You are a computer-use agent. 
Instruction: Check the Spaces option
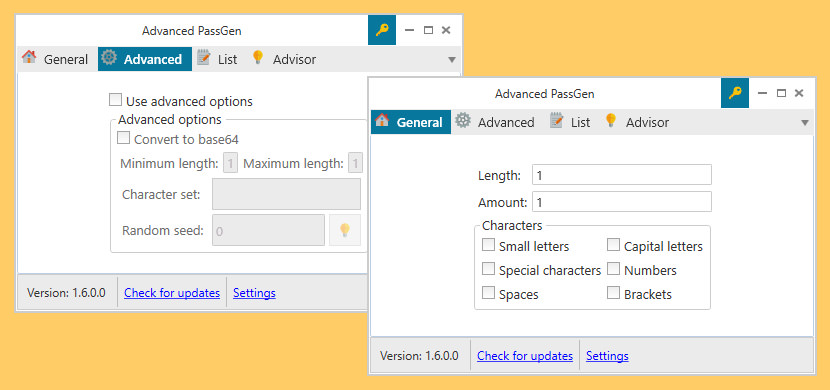click(488, 293)
